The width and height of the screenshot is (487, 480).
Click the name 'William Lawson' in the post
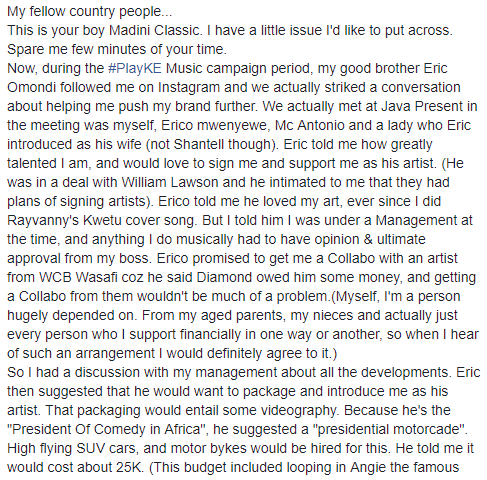click(170, 182)
